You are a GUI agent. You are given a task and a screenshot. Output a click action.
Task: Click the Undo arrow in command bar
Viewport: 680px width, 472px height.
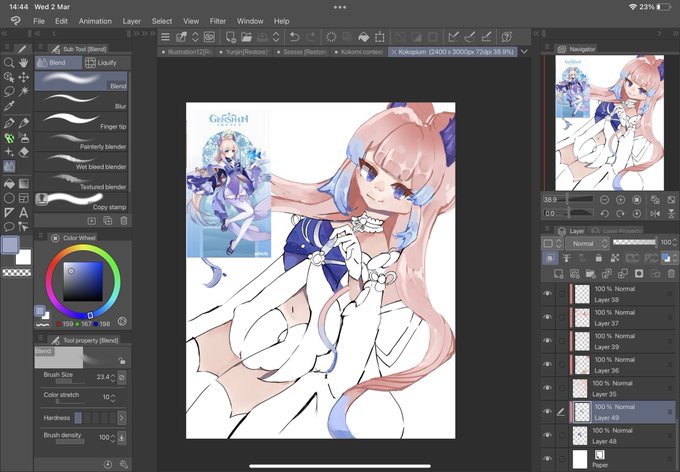(x=294, y=37)
